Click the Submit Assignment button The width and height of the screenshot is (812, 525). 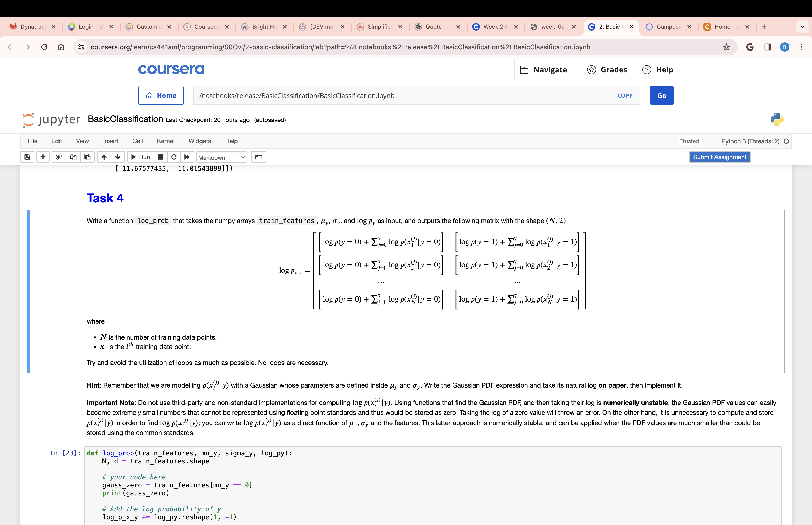tap(719, 157)
